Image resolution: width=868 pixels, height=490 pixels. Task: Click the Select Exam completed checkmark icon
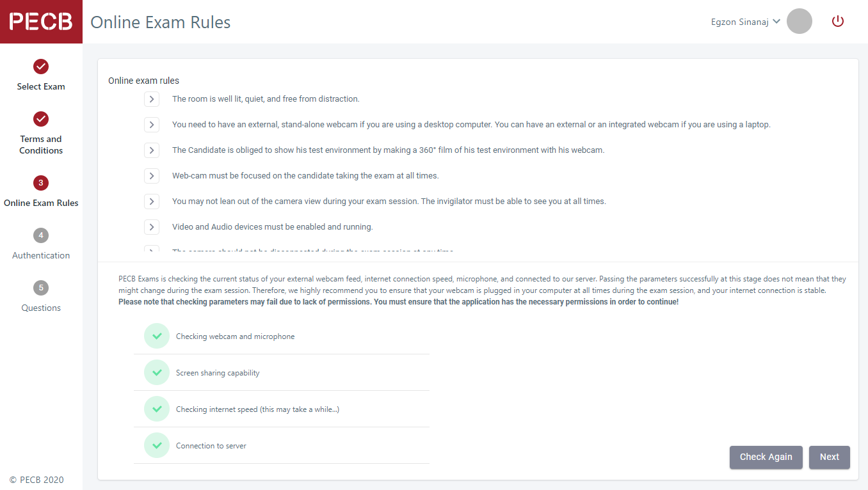pyautogui.click(x=41, y=67)
